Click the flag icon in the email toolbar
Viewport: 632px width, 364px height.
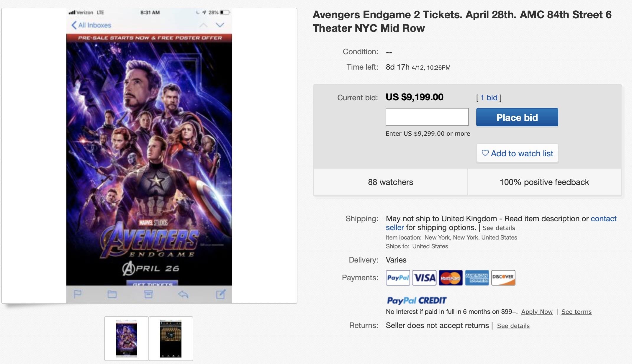click(x=77, y=294)
